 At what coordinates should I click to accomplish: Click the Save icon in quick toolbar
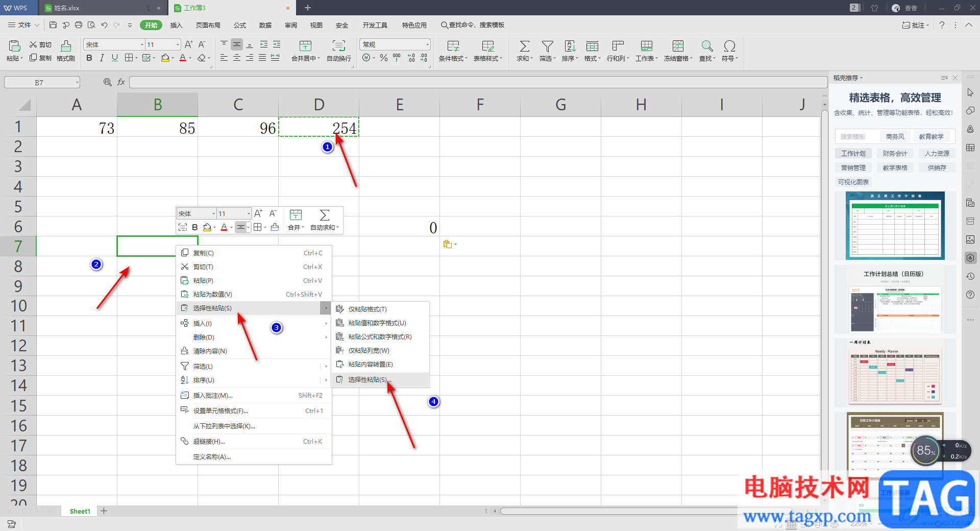pos(53,25)
